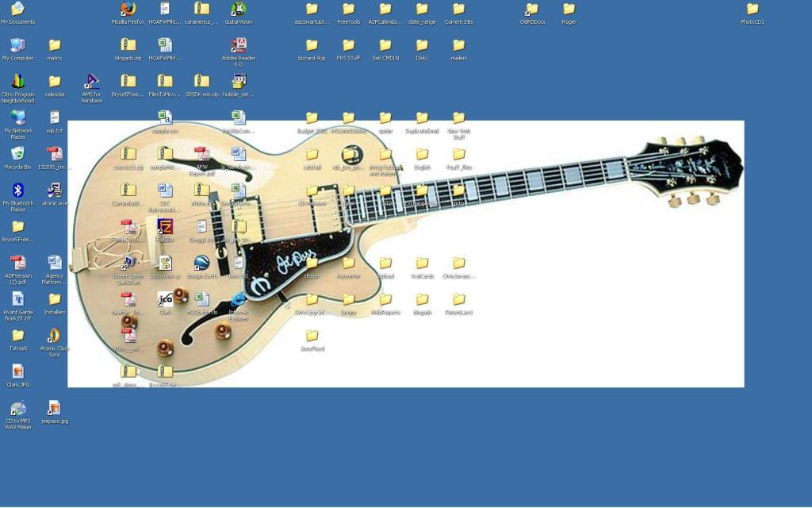Open the PhotoCD1 folder

(x=752, y=10)
